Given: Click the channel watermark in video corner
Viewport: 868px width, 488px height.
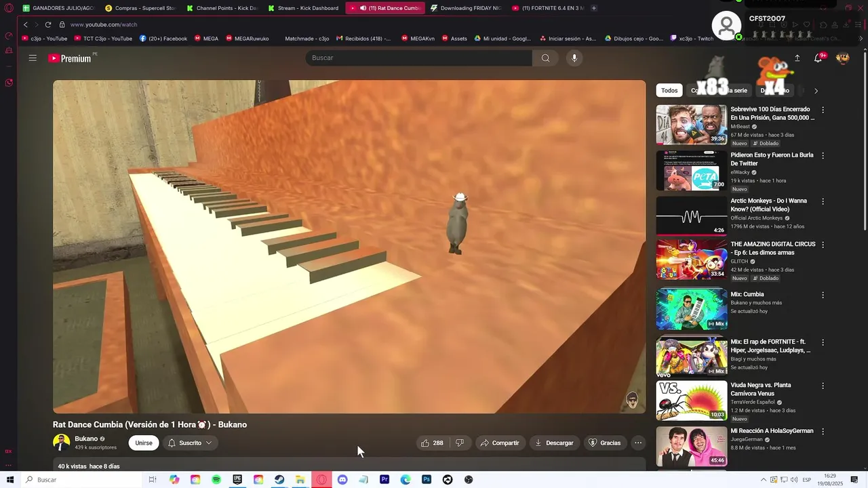Looking at the screenshot, I should [632, 400].
